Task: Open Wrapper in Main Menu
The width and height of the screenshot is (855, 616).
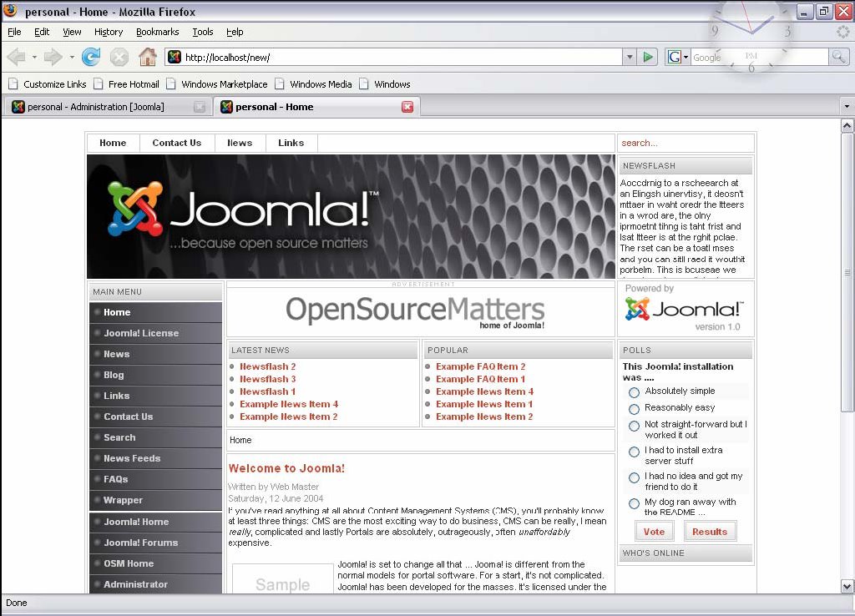Action: (155, 500)
